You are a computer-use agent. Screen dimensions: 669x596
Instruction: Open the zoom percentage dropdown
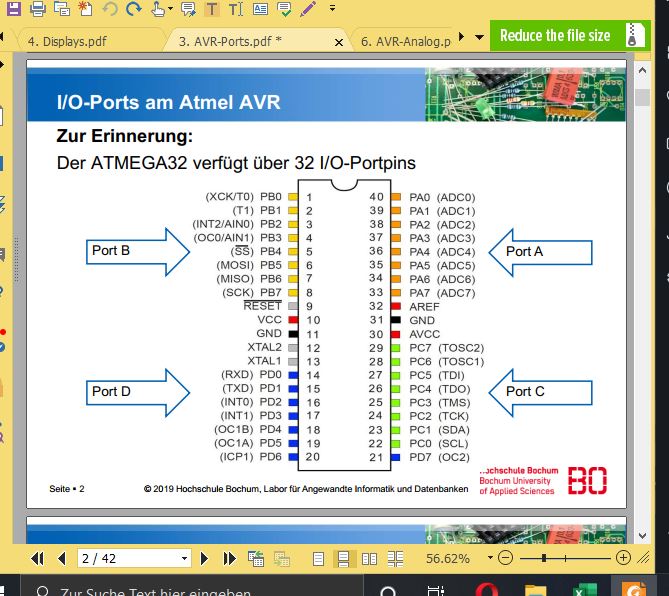coord(490,558)
